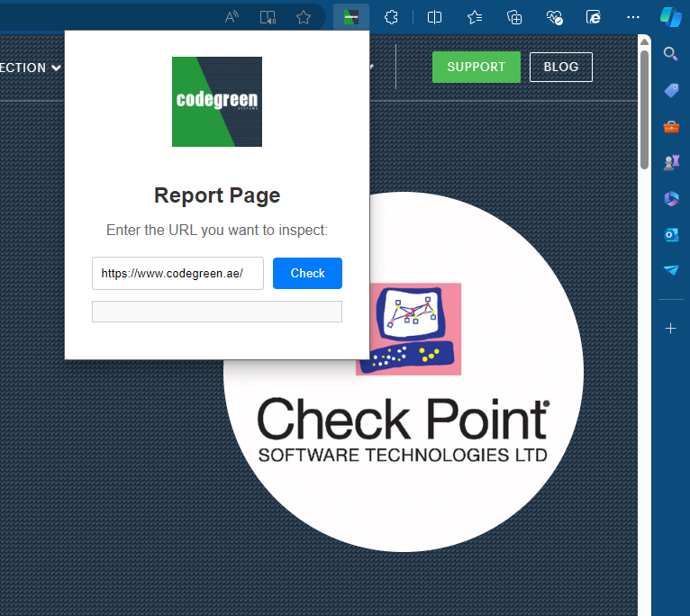Expand the ECTION dropdown chevron in nav
The image size is (690, 616).
tap(56, 68)
